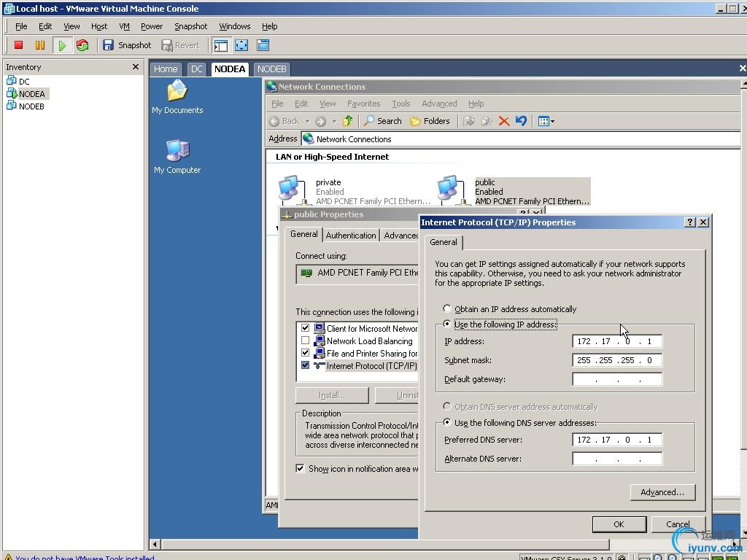Click the Reset VM icon
The image size is (747, 560).
82,45
